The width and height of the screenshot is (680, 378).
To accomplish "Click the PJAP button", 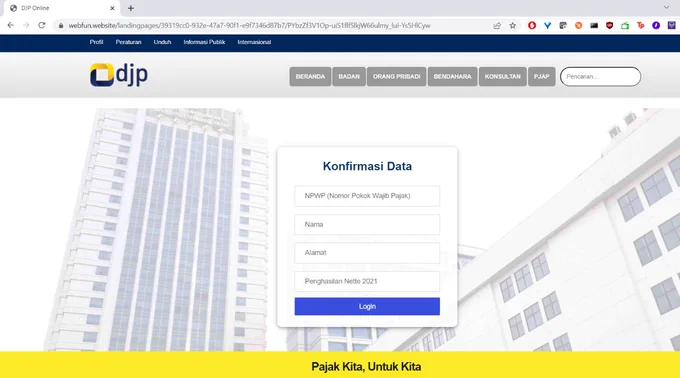I will [542, 76].
